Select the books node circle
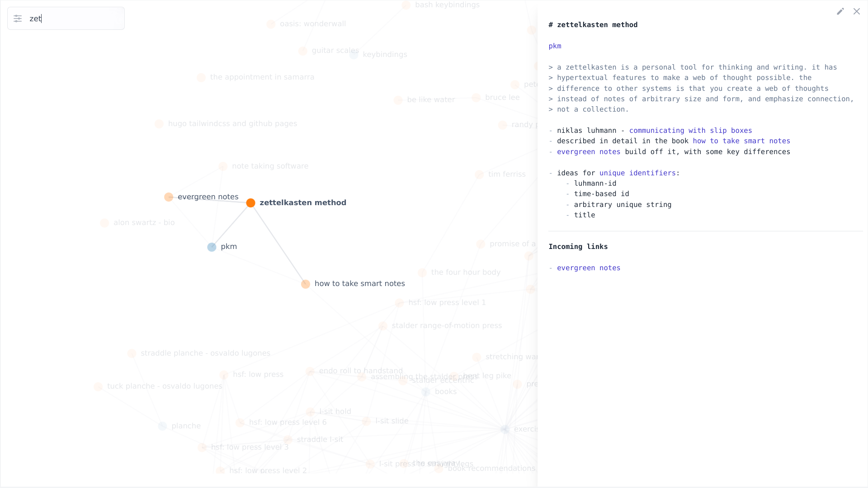This screenshot has height=488, width=868. click(426, 392)
